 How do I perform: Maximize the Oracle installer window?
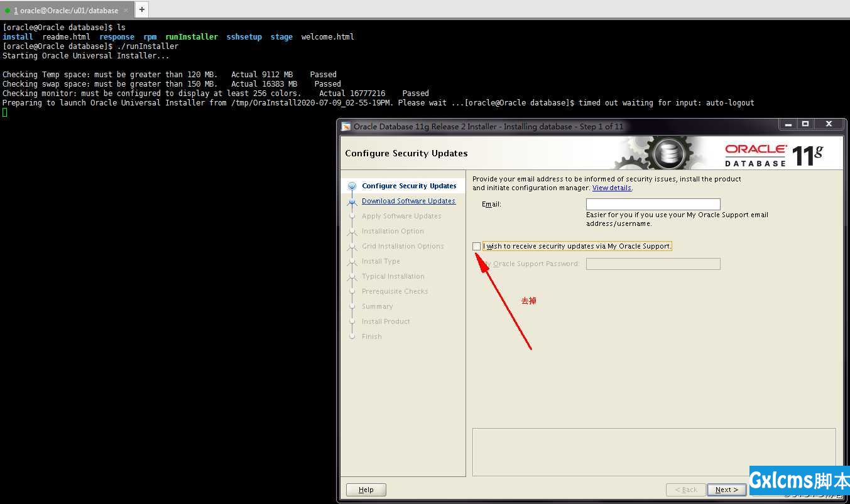[805, 124]
